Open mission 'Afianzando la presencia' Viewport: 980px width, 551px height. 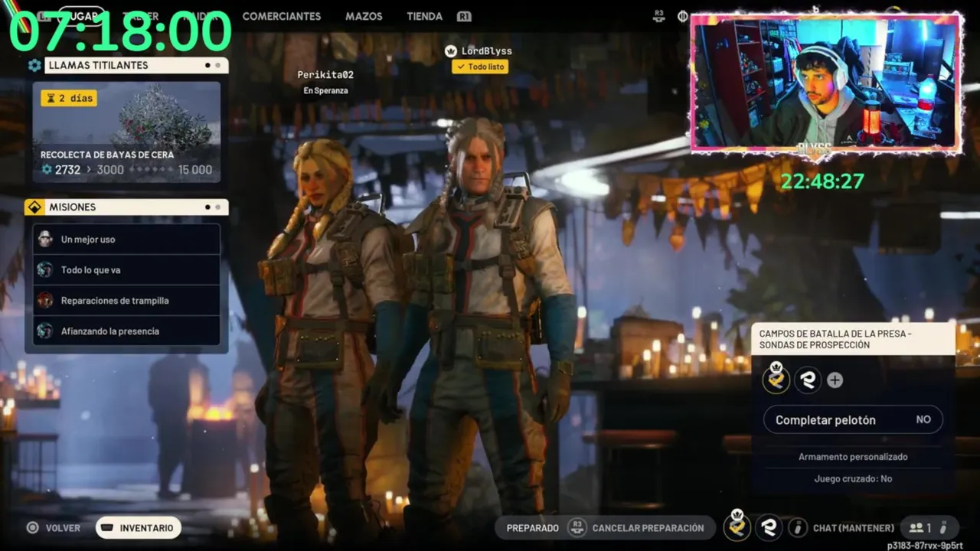click(x=126, y=331)
